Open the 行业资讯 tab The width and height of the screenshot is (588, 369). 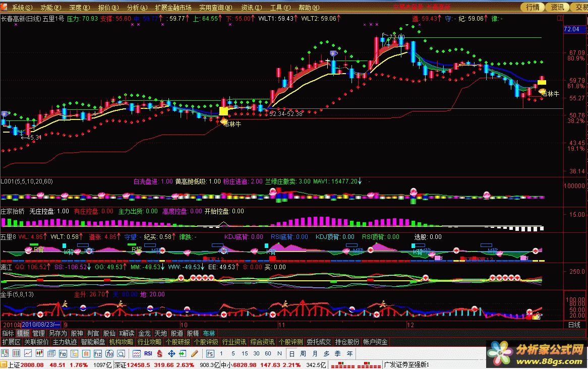(234, 342)
